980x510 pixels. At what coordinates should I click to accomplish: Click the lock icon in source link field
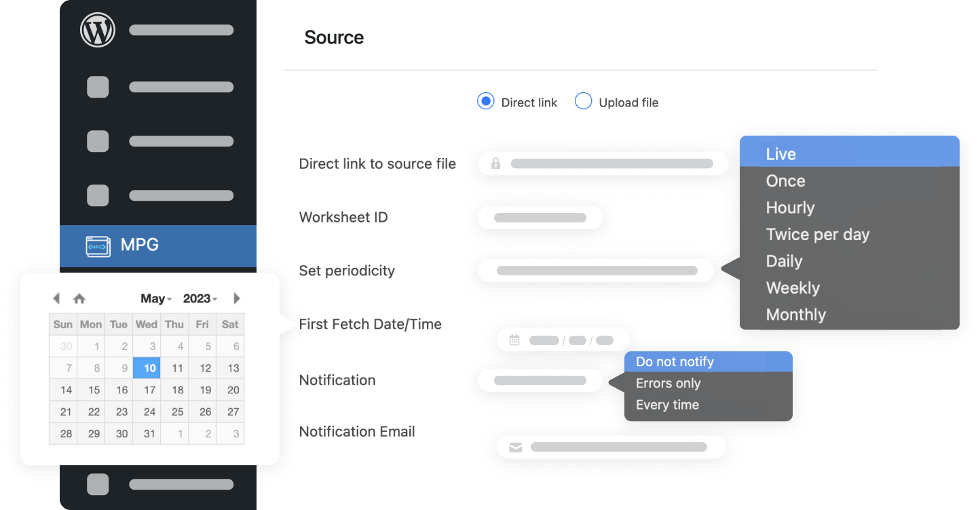pyautogui.click(x=495, y=163)
